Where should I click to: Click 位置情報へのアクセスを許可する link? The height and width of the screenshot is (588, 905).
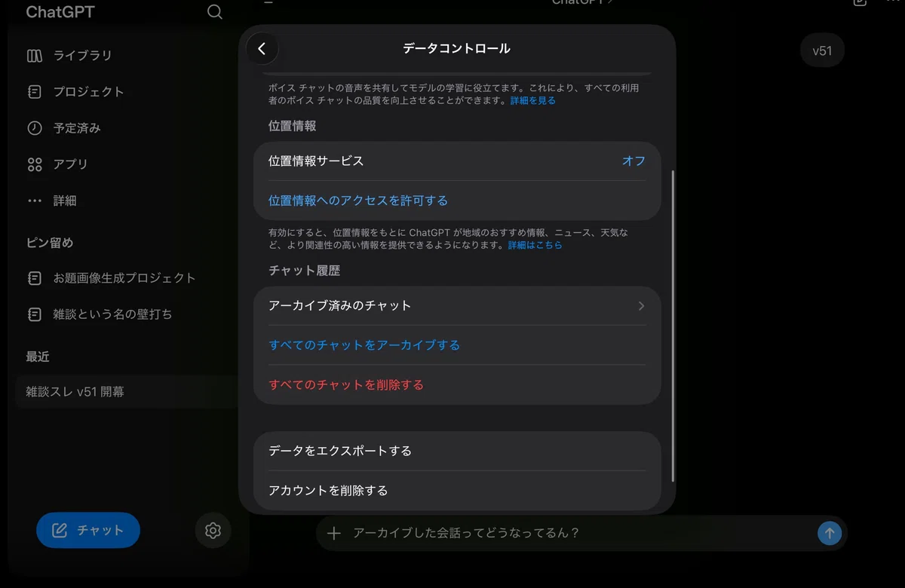click(358, 201)
